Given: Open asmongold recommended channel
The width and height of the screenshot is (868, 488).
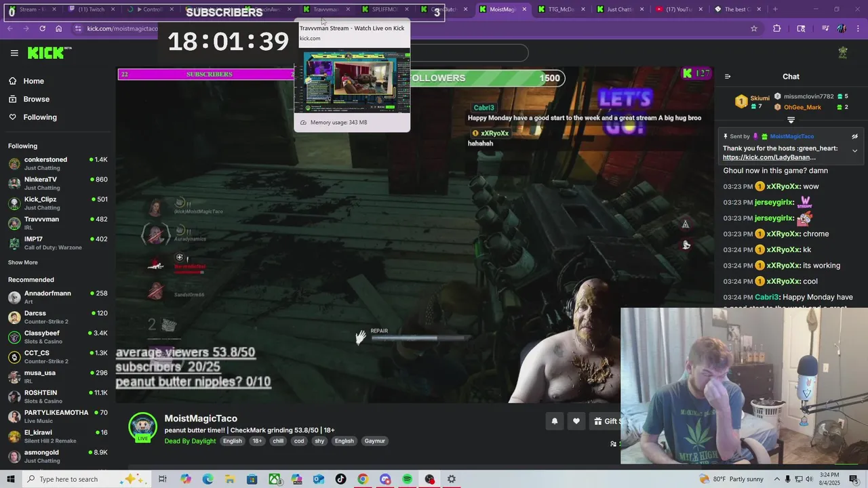Looking at the screenshot, I should tap(58, 455).
